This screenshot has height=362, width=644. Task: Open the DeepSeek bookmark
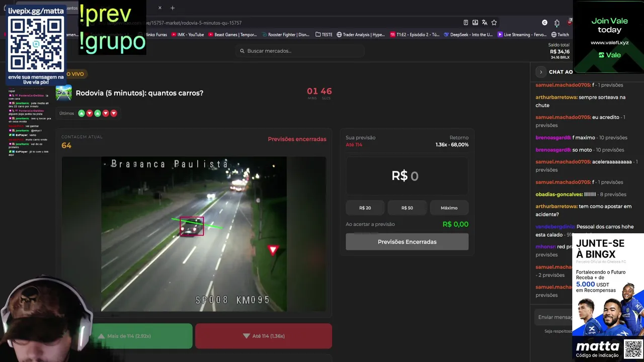(x=468, y=35)
